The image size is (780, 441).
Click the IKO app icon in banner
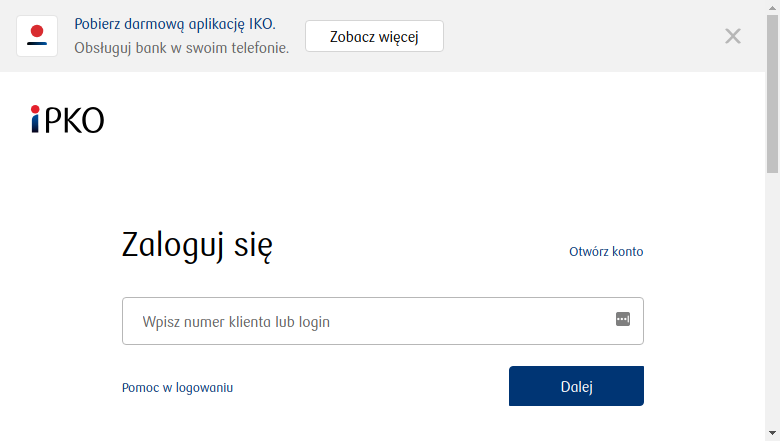(x=37, y=36)
